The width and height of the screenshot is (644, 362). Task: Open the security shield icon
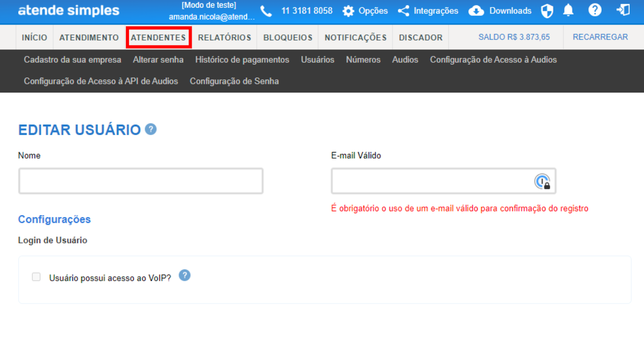(x=547, y=11)
